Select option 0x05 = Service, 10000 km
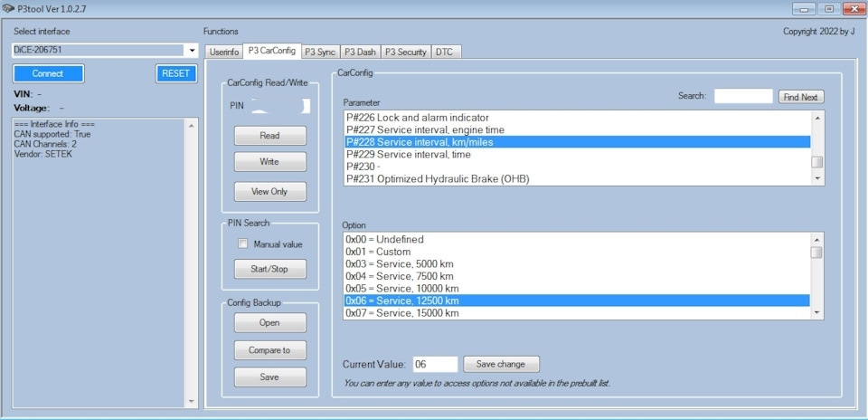Screen dimensions: 868x420 (x=577, y=288)
